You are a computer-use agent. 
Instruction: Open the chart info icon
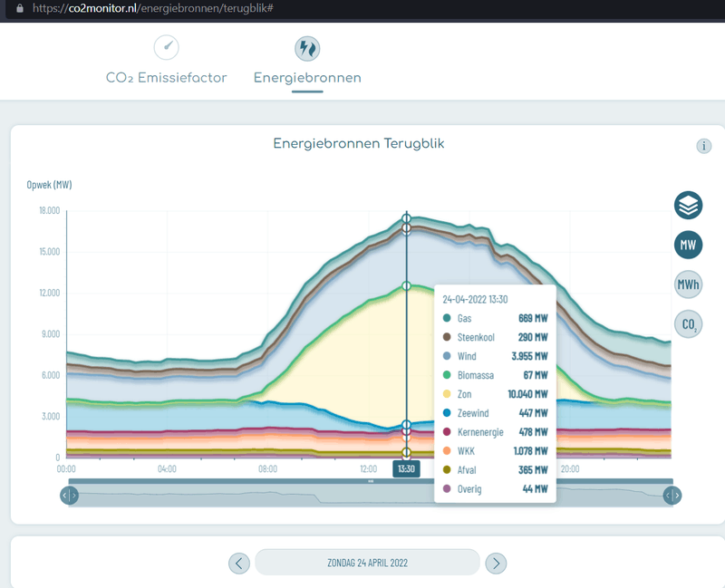click(704, 146)
